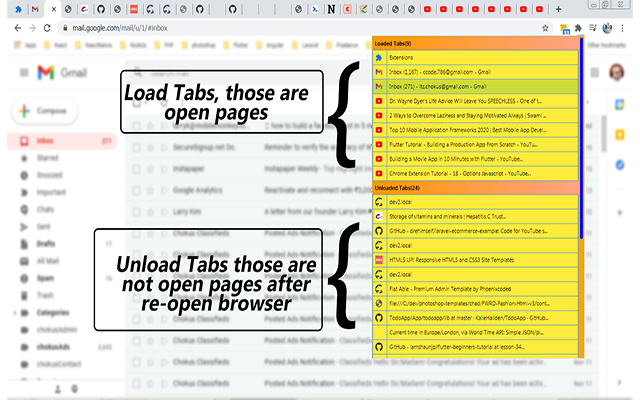Image resolution: width=640 pixels, height=400 pixels.
Task: Open the Drafts folder
Action: pyautogui.click(x=46, y=244)
